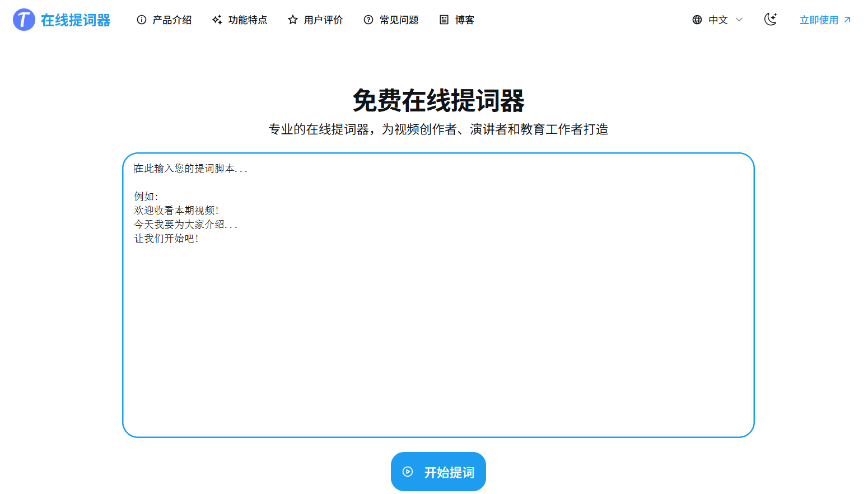Open the 用户评价 nav link
The width and height of the screenshot is (868, 494).
pyautogui.click(x=323, y=20)
